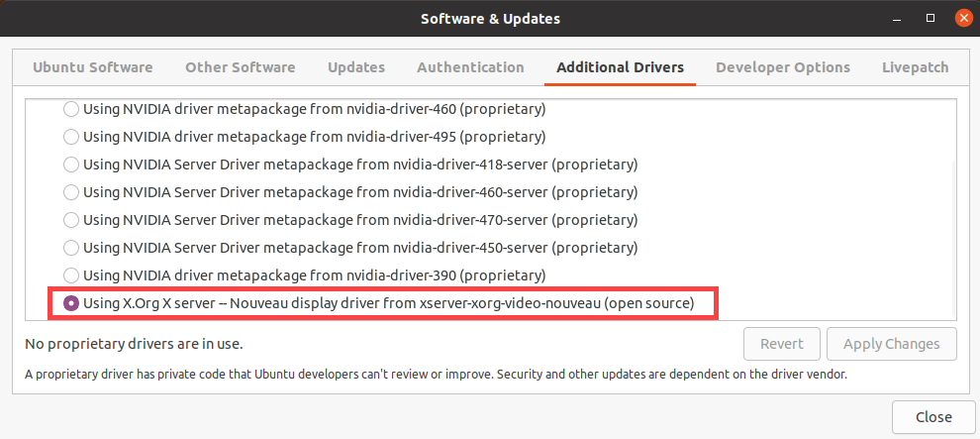The height and width of the screenshot is (439, 980).
Task: Select nvidia-driver-495 proprietary driver radio
Action: pos(71,137)
